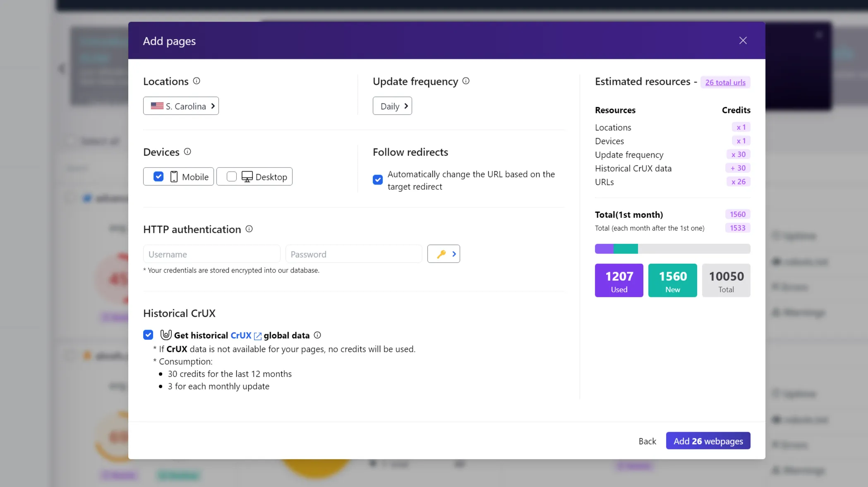This screenshot has height=487, width=868.
Task: Click the Devices info icon
Action: click(x=187, y=152)
